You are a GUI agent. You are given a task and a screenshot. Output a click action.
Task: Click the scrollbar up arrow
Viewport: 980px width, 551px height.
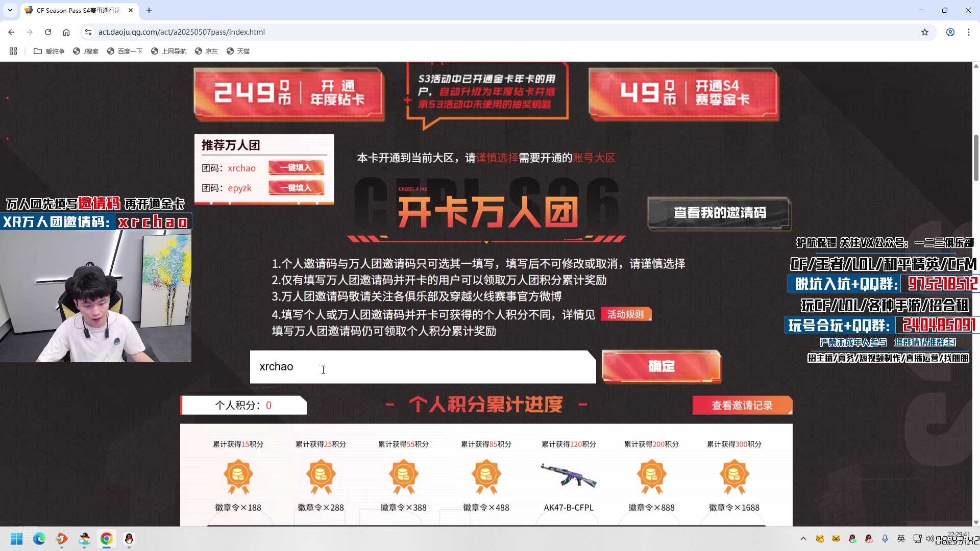tap(976, 66)
